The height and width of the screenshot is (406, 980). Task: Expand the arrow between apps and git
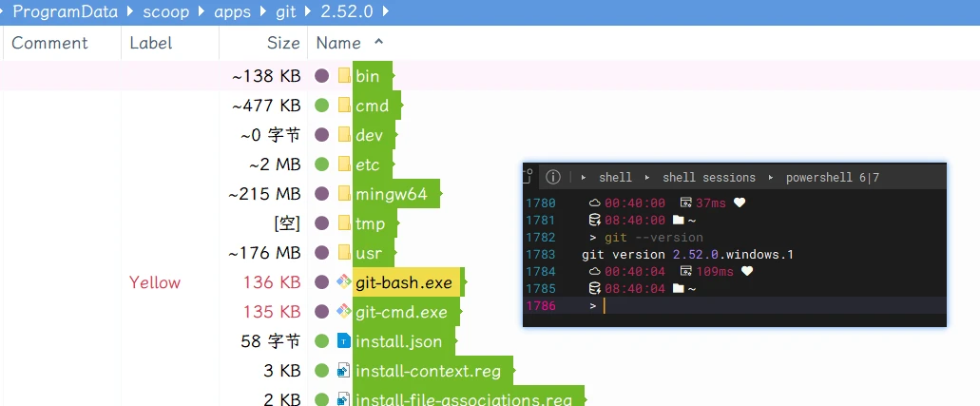tap(263, 12)
